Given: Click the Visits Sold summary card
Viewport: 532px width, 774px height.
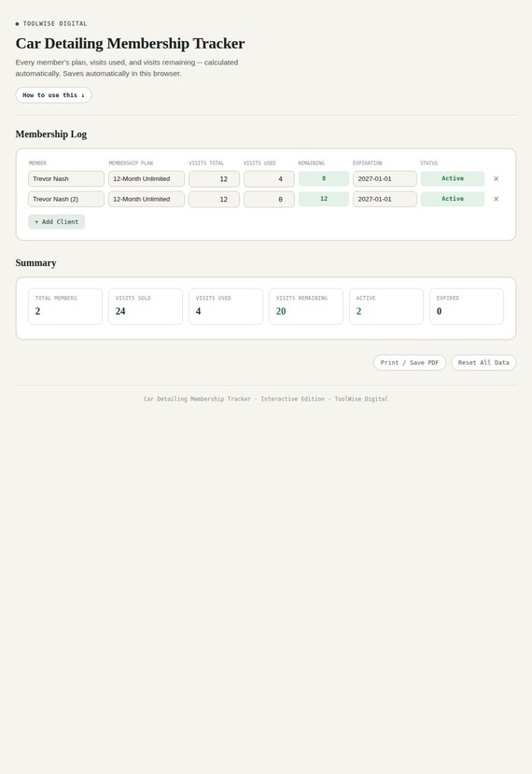Looking at the screenshot, I should (x=146, y=306).
